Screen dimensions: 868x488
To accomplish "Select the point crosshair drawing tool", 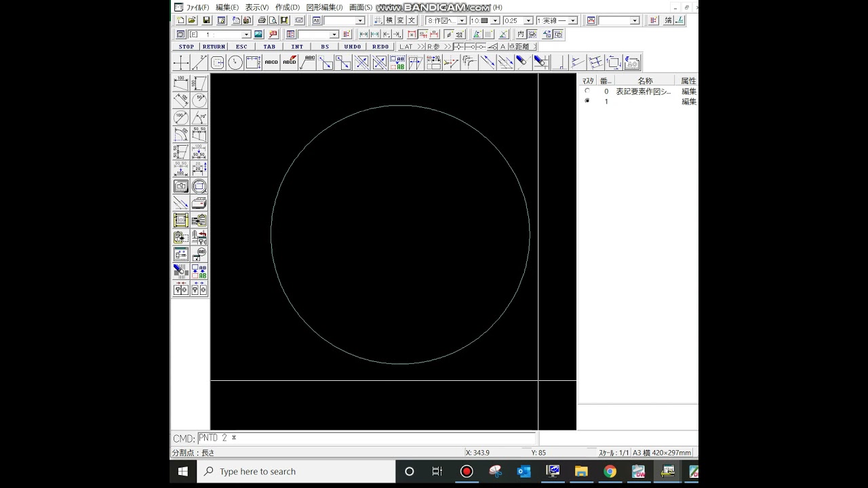I will [180, 62].
